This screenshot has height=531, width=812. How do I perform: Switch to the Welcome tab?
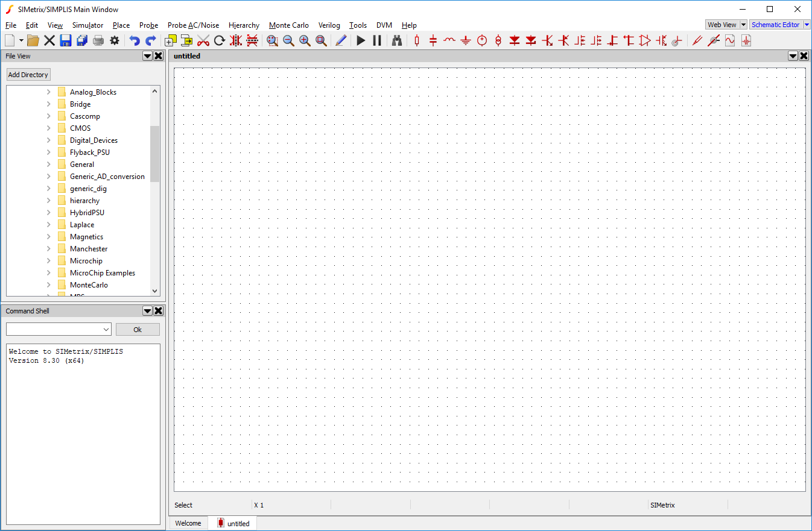[x=188, y=523]
